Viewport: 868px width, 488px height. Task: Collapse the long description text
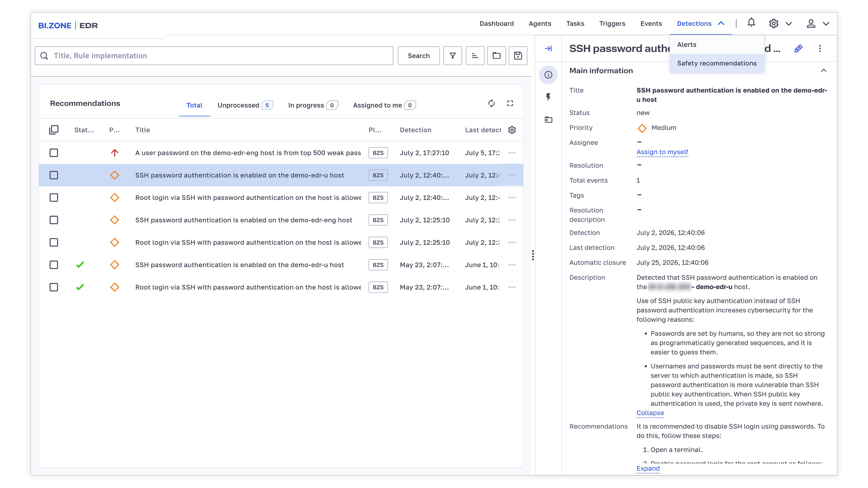tap(650, 413)
